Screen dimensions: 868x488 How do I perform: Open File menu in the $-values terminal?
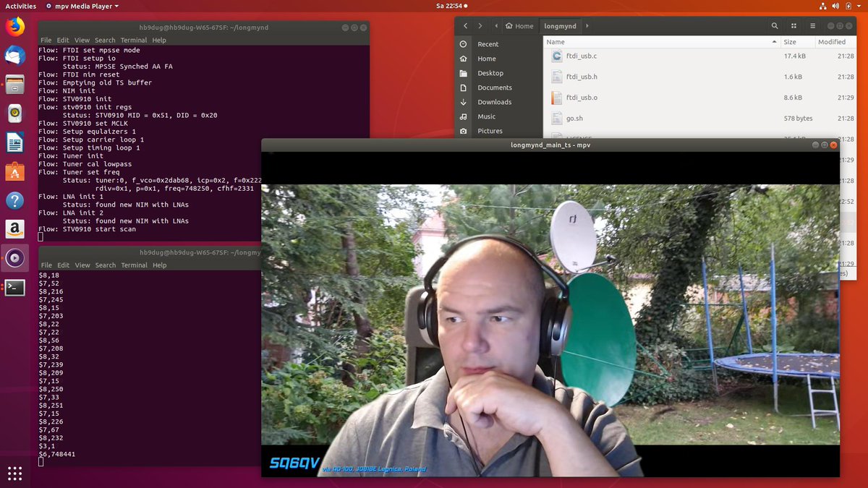click(x=46, y=265)
